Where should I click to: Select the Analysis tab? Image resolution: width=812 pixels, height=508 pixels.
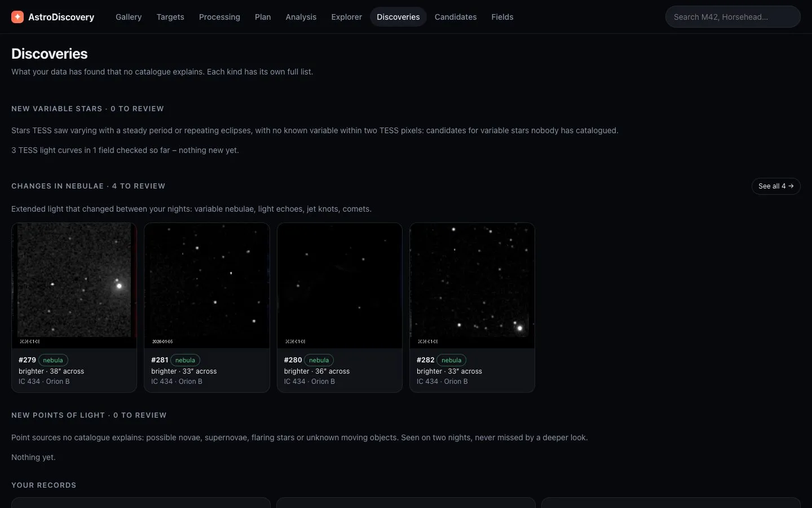[301, 17]
